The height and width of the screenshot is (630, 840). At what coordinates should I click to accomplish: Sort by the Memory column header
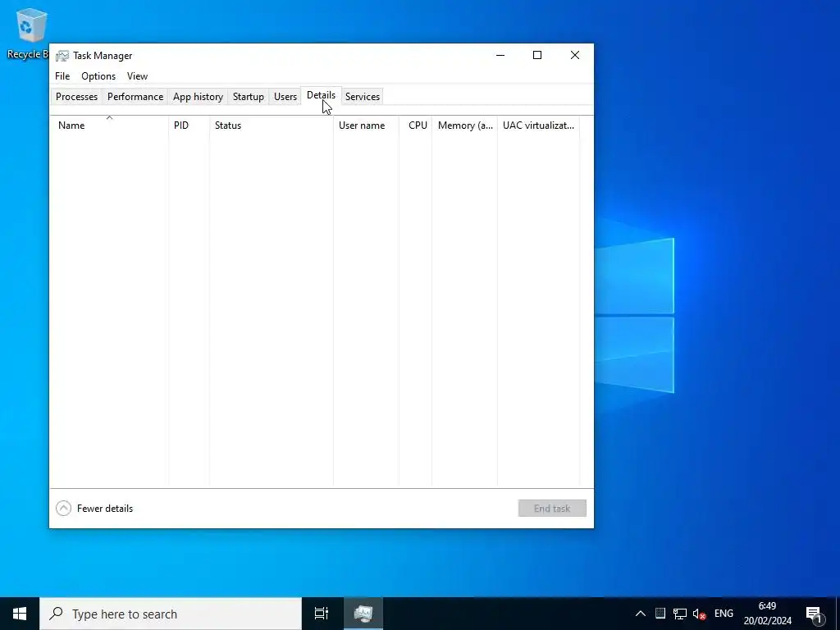465,126
